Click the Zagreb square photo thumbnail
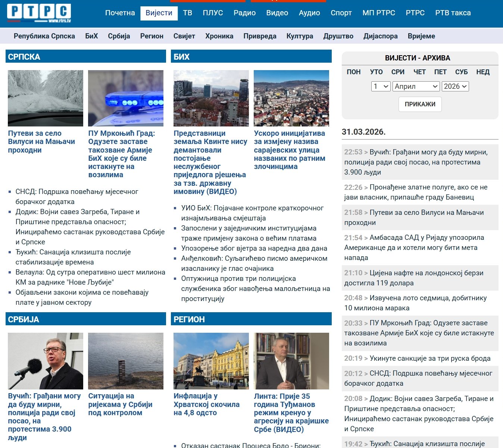Screen dimensions: 503x448 tap(211, 361)
